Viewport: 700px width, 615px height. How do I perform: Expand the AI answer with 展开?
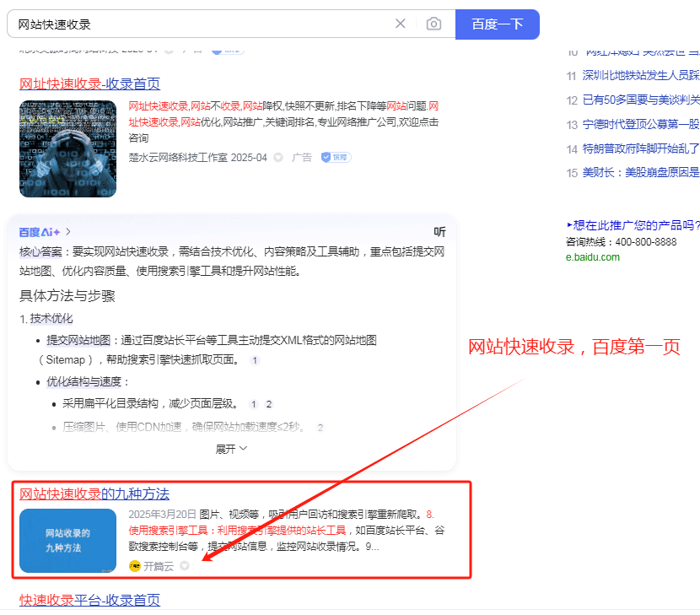pyautogui.click(x=231, y=449)
